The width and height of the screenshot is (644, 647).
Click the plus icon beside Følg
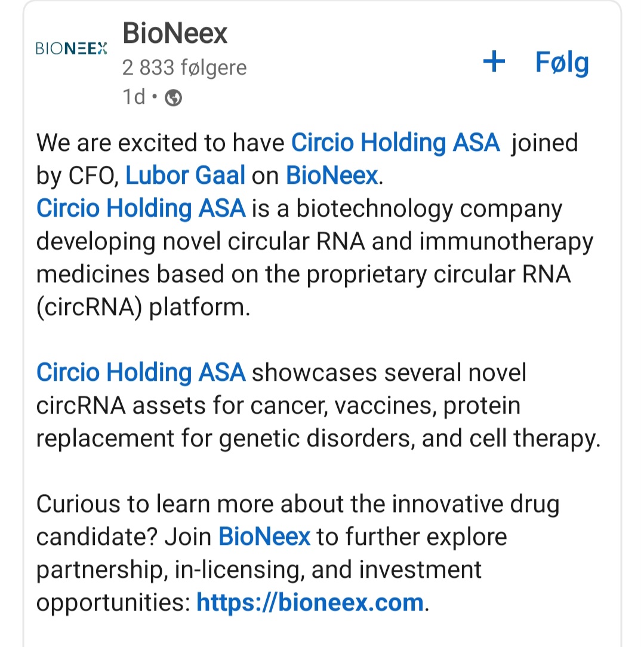point(494,62)
